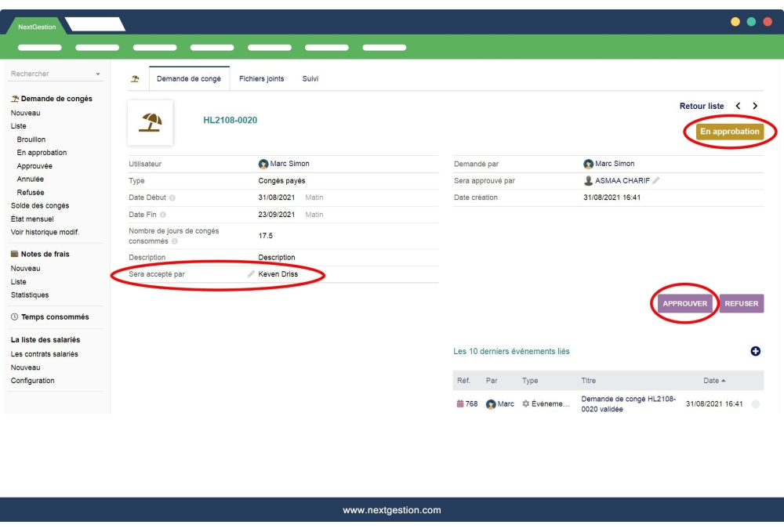Go to previous record with left arrow
Viewport: 784px width, 532px height.
click(738, 106)
